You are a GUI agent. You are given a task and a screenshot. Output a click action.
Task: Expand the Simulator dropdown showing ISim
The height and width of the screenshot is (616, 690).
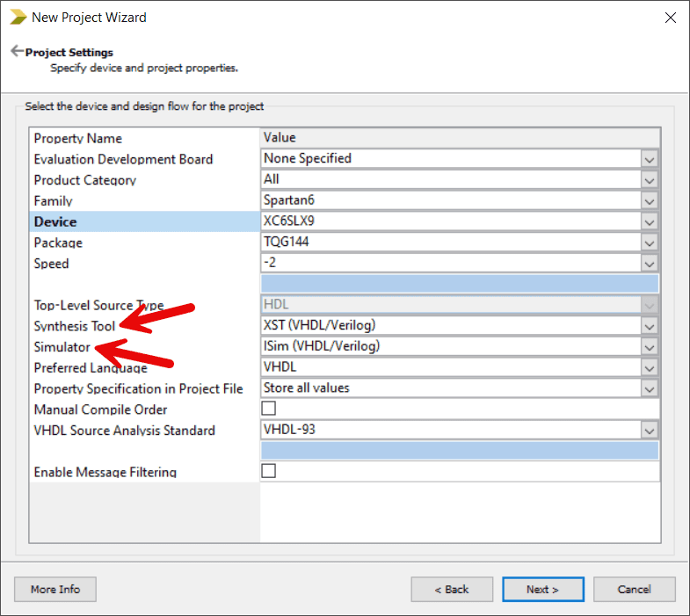coord(650,346)
